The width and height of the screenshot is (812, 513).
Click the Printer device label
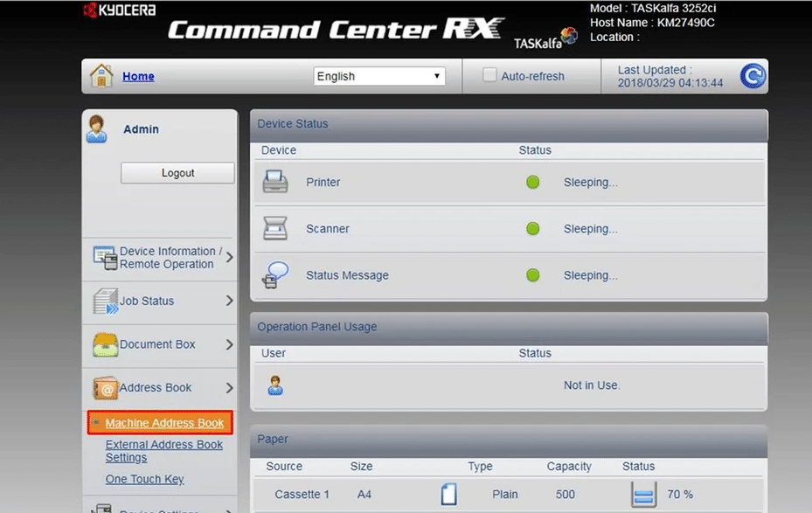point(323,183)
